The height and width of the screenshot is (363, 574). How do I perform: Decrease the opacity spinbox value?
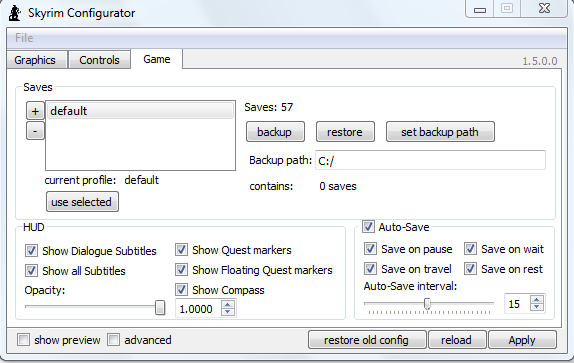click(x=228, y=311)
